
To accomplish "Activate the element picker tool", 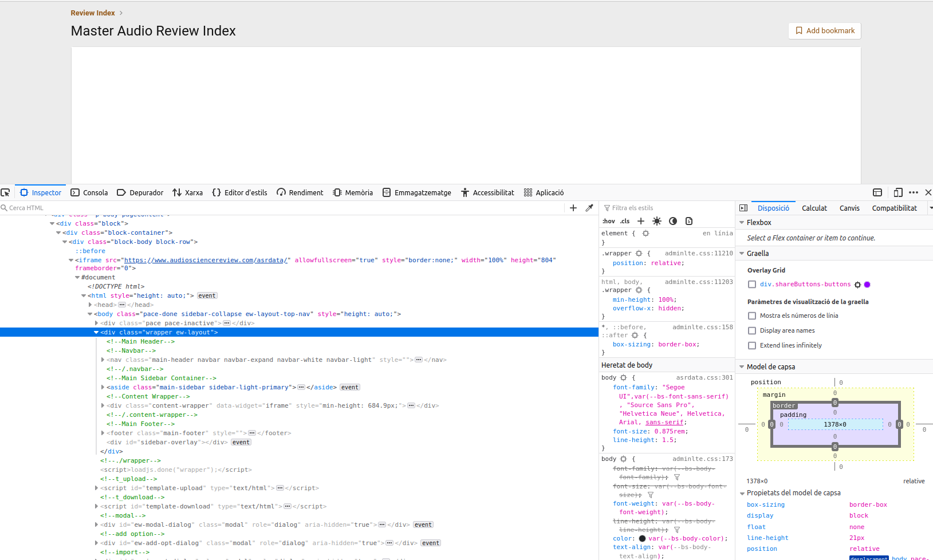I will 5,192.
